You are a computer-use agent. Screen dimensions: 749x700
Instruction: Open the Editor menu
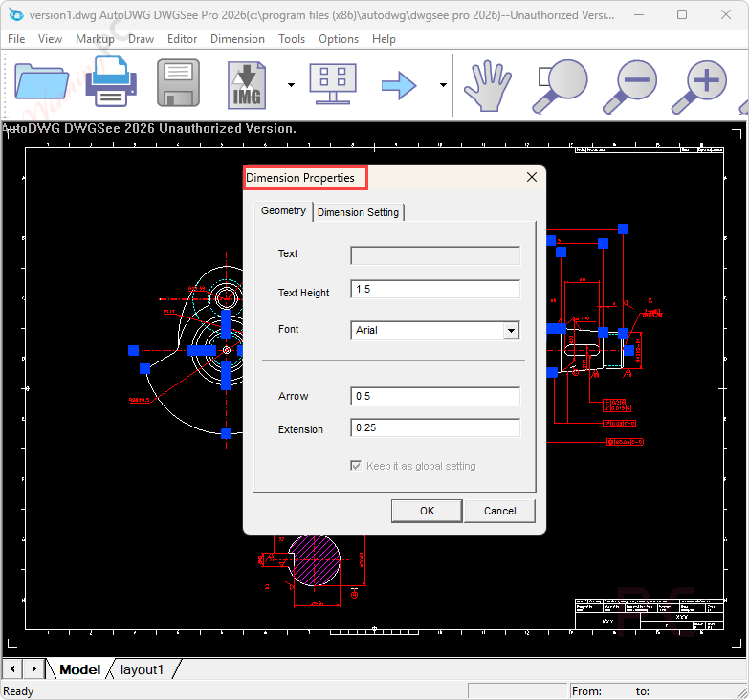pyautogui.click(x=182, y=39)
